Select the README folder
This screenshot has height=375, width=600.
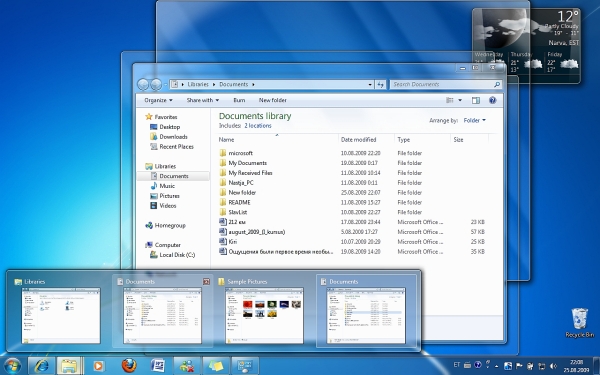click(239, 202)
